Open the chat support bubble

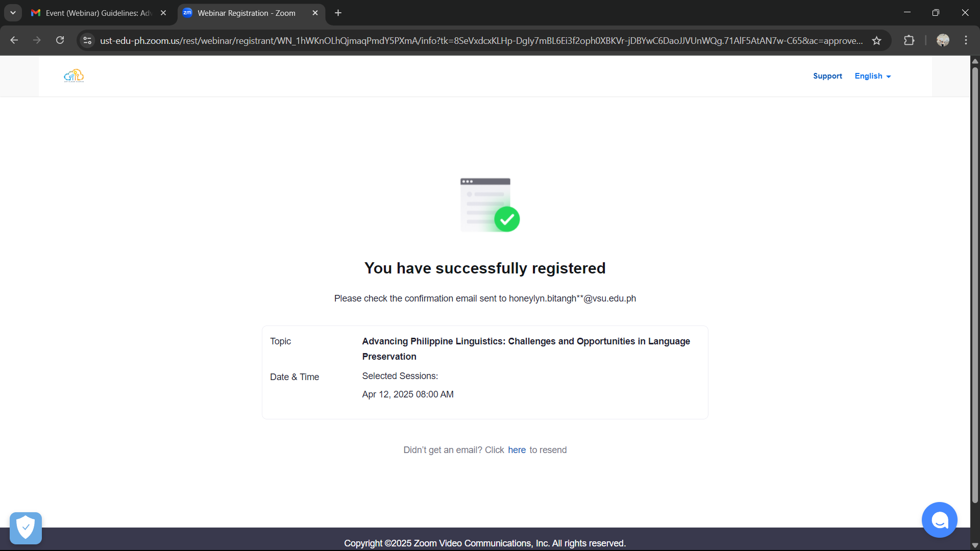[939, 520]
